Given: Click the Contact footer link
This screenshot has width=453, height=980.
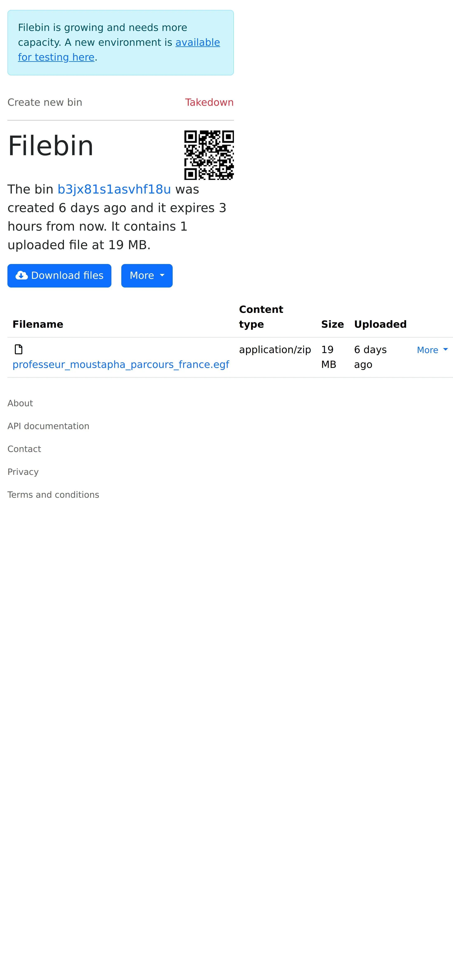Looking at the screenshot, I should click(24, 449).
